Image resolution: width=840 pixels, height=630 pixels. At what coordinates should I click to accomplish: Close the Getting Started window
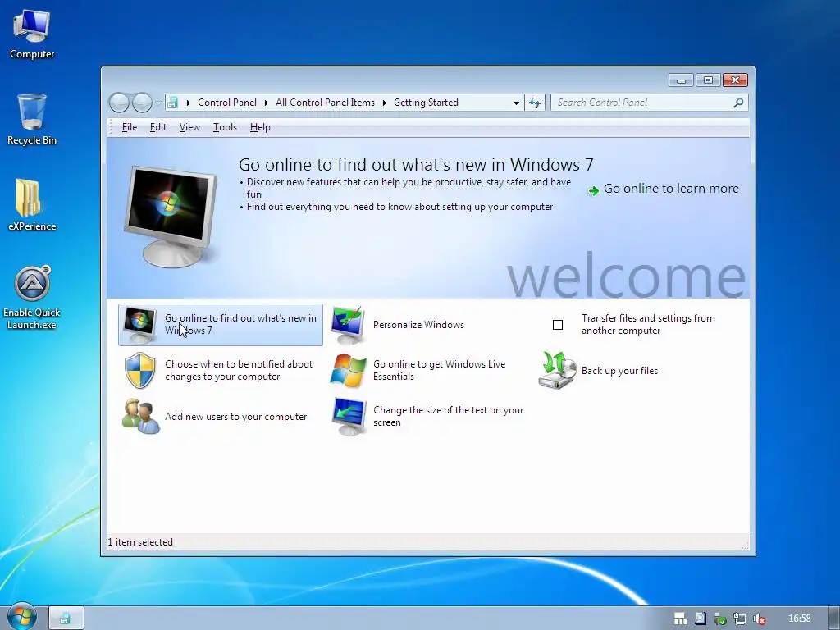(735, 80)
